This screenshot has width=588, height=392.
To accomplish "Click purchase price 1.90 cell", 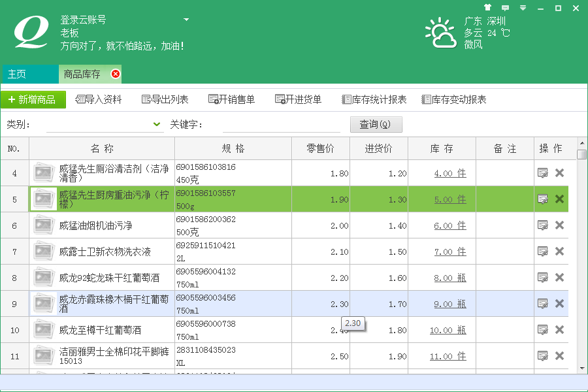I will tap(397, 356).
